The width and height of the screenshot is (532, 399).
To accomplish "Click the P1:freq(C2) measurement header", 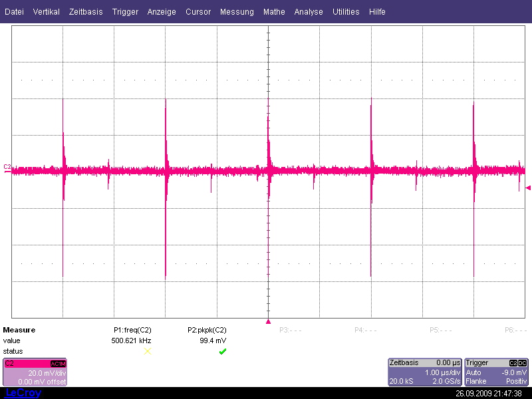I will [x=132, y=330].
